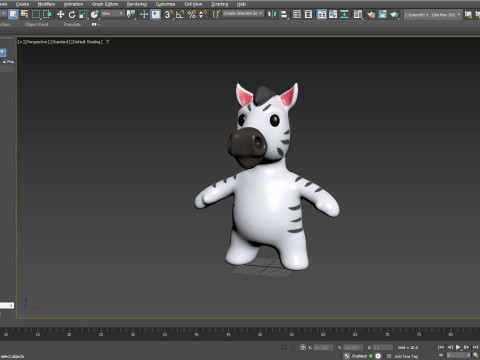Toggle Scene Explorer icon
Viewport: 480px width, 360px height.
point(297,14)
